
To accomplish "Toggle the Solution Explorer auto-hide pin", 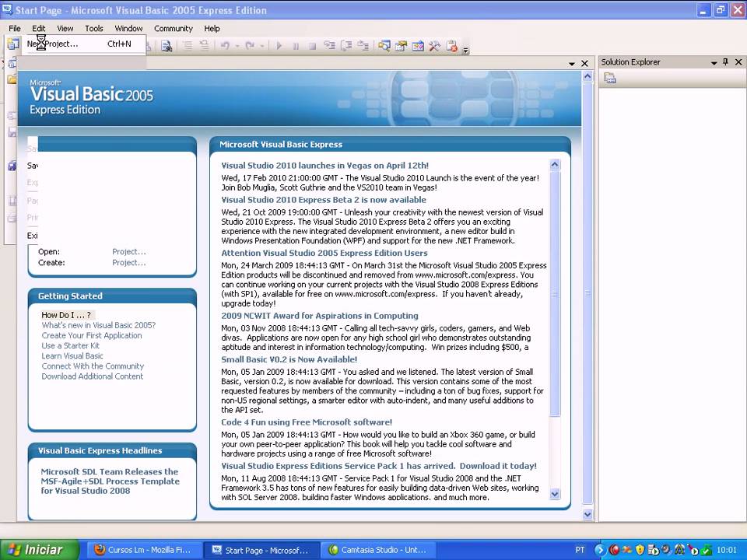I will click(x=725, y=62).
